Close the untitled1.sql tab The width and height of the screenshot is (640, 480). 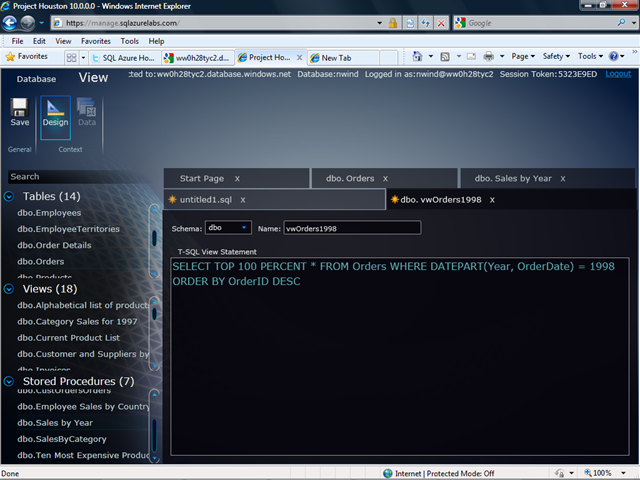tap(243, 200)
